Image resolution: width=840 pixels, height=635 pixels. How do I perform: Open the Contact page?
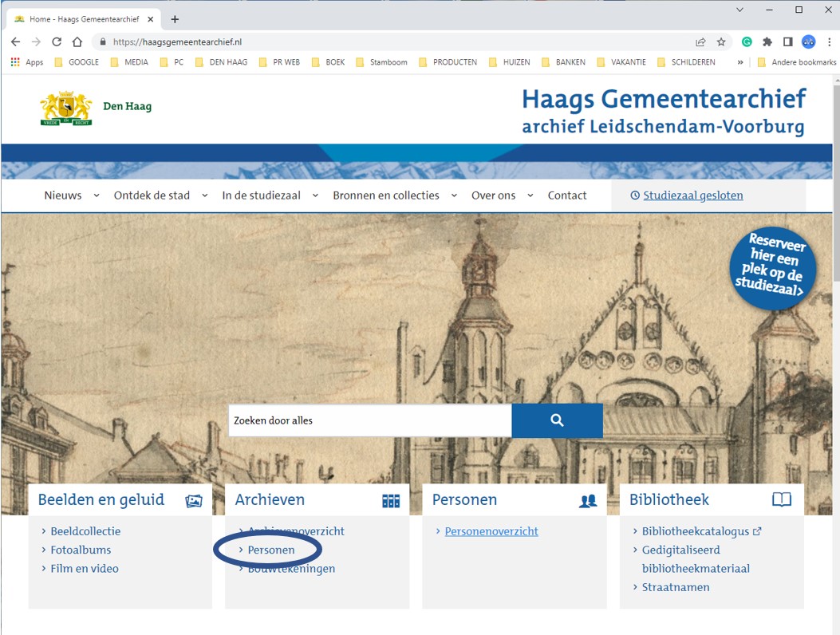point(567,195)
